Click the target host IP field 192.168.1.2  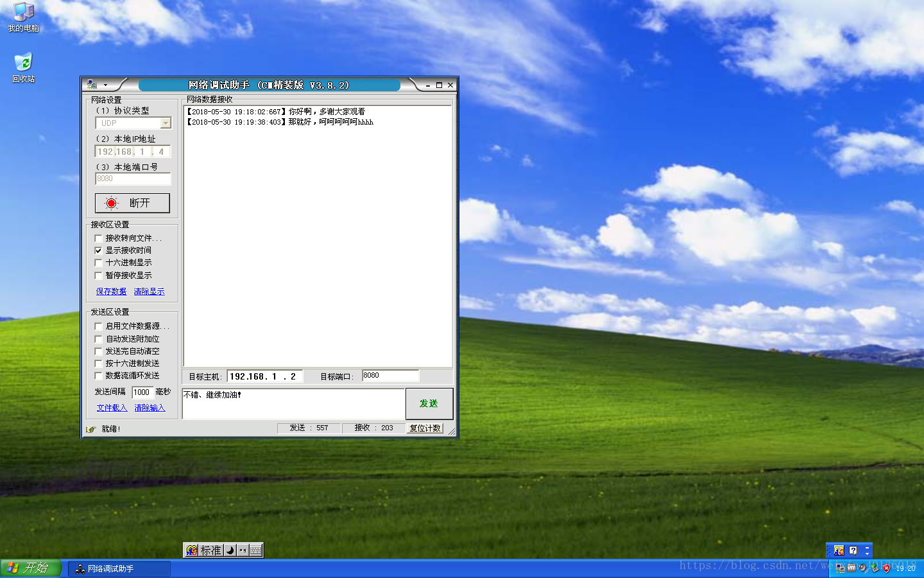pyautogui.click(x=264, y=376)
